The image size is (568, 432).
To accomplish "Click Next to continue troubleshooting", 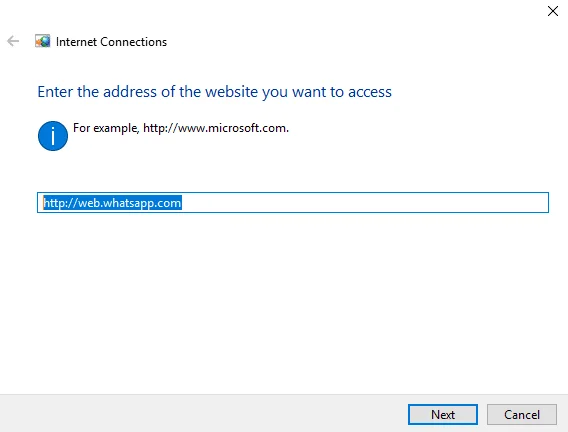I will point(443,415).
